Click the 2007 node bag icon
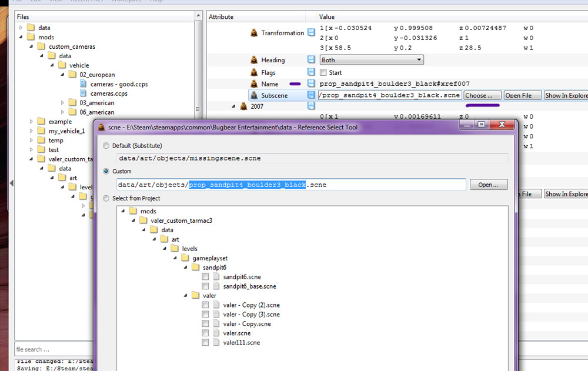This screenshot has width=588, height=371. coord(243,106)
